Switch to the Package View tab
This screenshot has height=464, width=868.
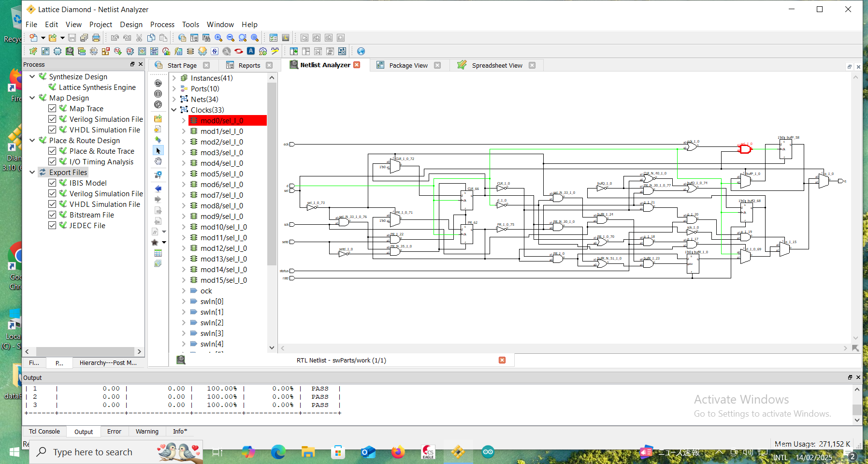408,65
